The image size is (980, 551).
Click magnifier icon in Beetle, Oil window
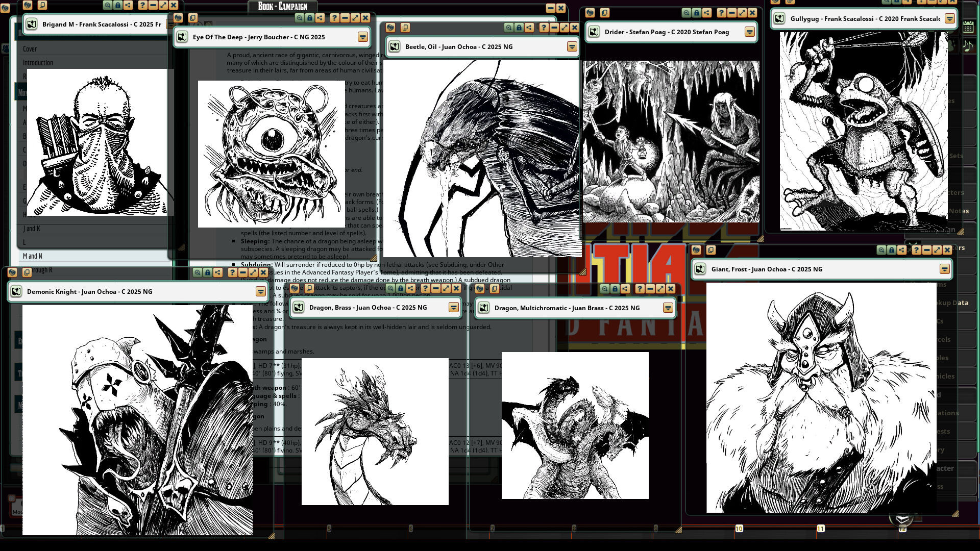point(508,28)
